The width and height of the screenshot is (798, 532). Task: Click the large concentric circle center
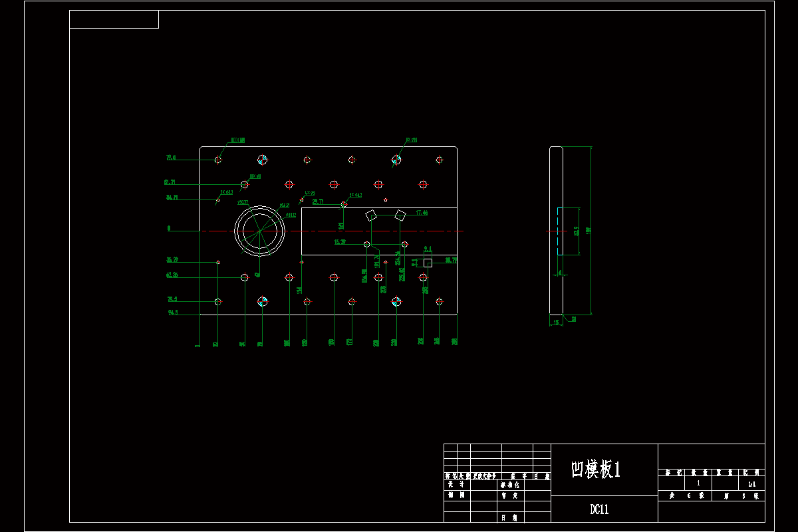point(259,231)
